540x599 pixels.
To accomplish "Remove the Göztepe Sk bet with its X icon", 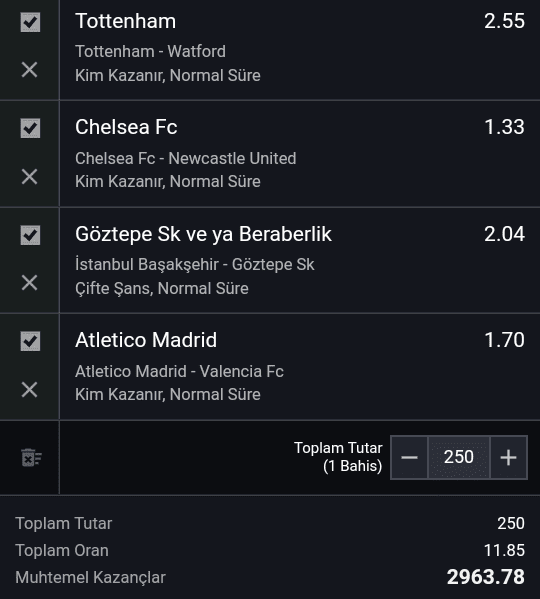I will pos(29,283).
